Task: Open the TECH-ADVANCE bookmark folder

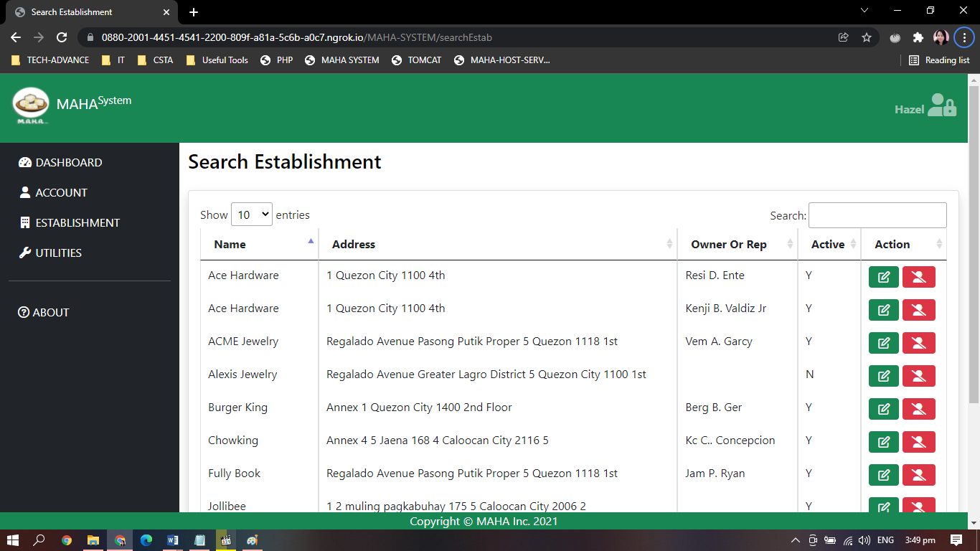Action: [50, 60]
